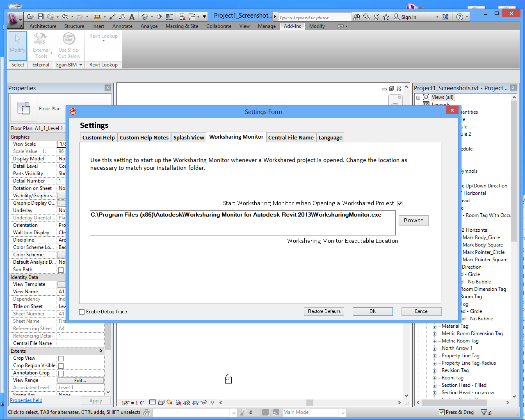Click the Help question mark icon
The image size is (525, 420).
460,17
